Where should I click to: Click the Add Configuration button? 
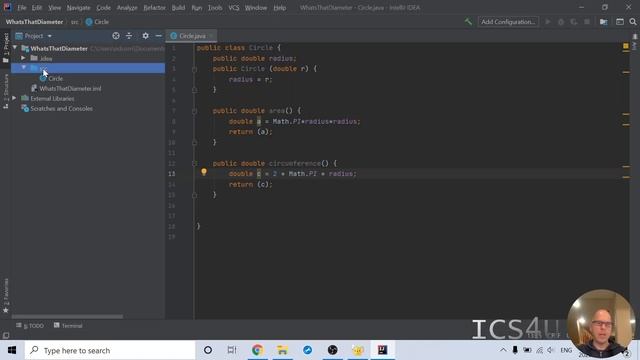(x=508, y=22)
